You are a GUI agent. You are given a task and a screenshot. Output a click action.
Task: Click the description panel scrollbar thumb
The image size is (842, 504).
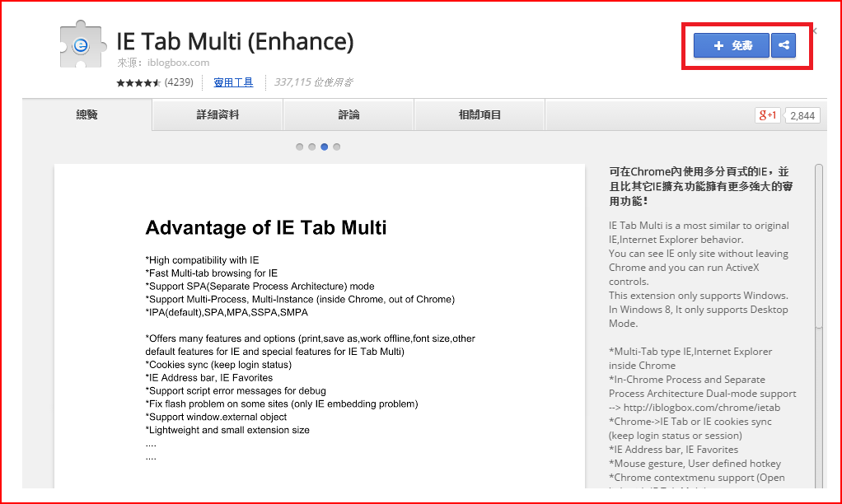(819, 246)
